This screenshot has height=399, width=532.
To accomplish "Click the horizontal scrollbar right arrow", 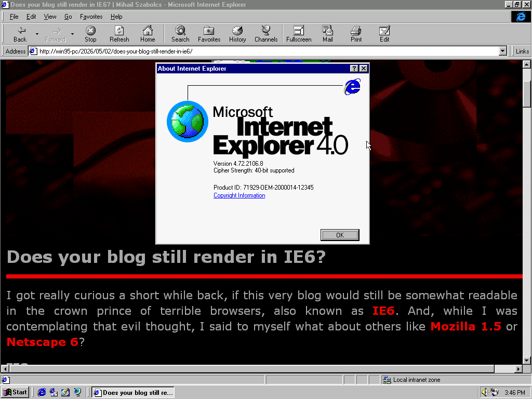I will [x=518, y=368].
